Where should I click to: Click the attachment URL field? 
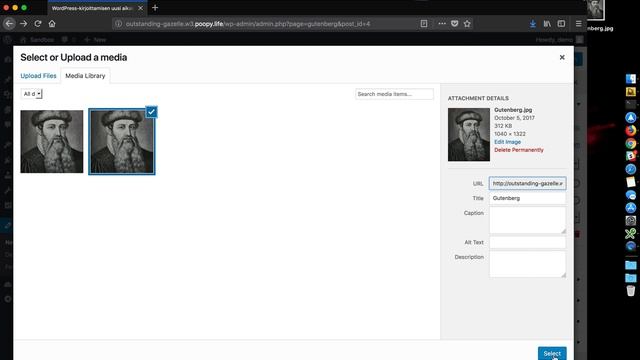[527, 183]
